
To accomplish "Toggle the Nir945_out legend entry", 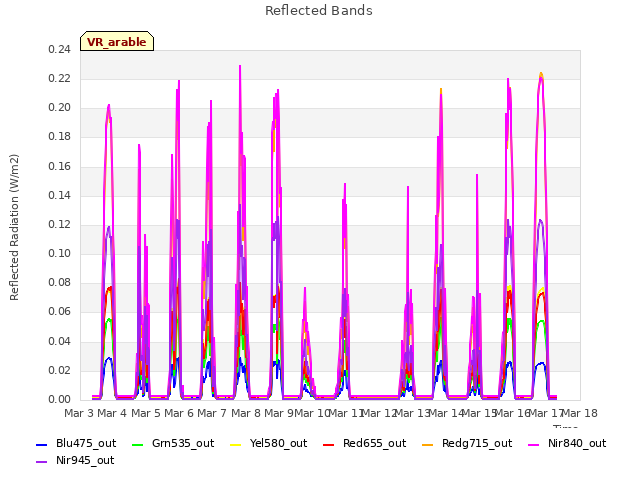I will pyautogui.click(x=75, y=460).
